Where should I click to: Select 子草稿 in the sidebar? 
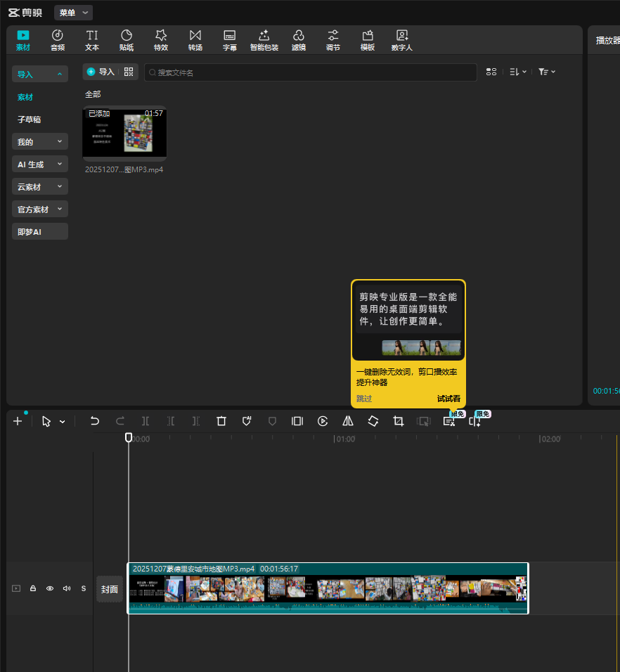click(29, 119)
